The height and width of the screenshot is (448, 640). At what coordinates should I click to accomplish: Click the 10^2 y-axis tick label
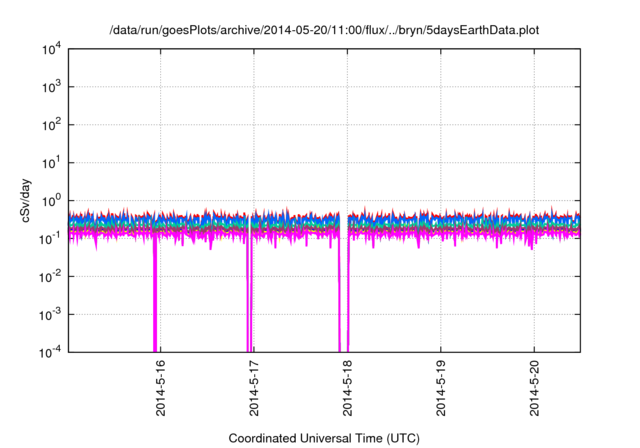click(x=51, y=125)
